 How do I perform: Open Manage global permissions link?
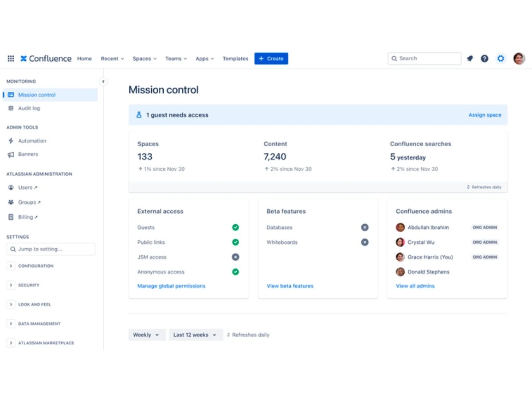click(x=172, y=286)
